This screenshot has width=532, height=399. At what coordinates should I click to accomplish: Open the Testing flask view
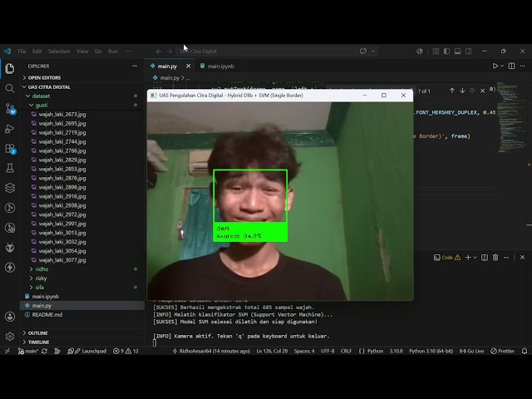pyautogui.click(x=10, y=168)
